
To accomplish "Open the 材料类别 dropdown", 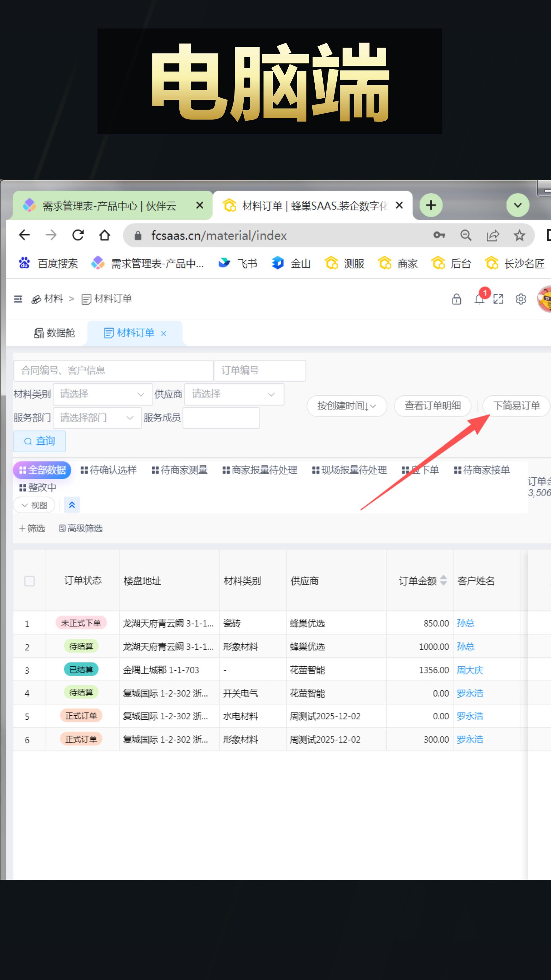I will click(x=102, y=394).
